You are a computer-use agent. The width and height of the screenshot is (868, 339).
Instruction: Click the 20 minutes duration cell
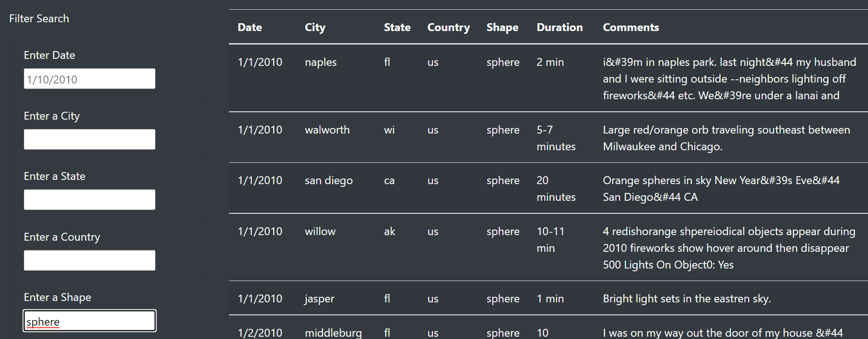point(556,188)
